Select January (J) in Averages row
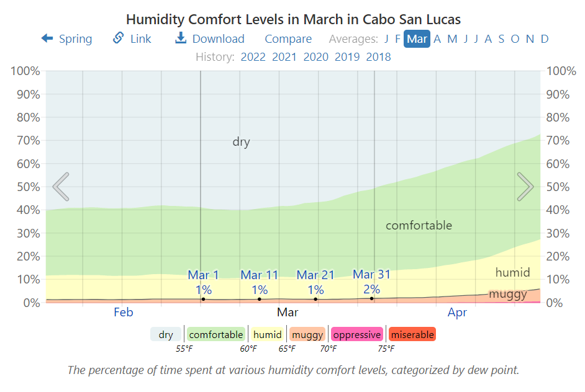Image resolution: width=585 pixels, height=392 pixels. [386, 38]
